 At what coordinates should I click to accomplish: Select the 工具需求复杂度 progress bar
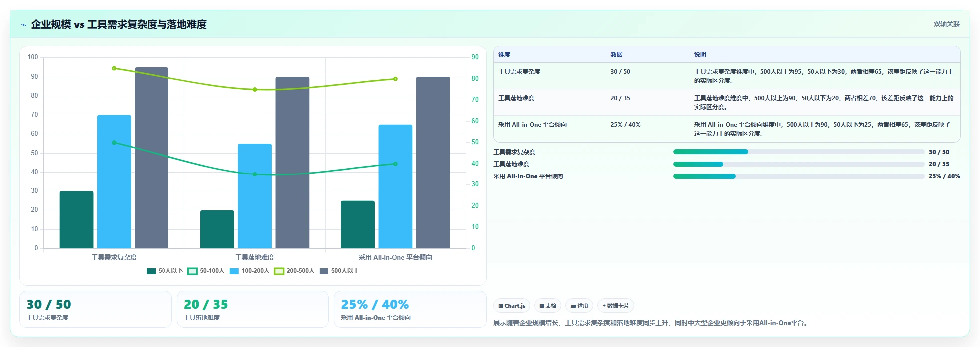tap(799, 152)
